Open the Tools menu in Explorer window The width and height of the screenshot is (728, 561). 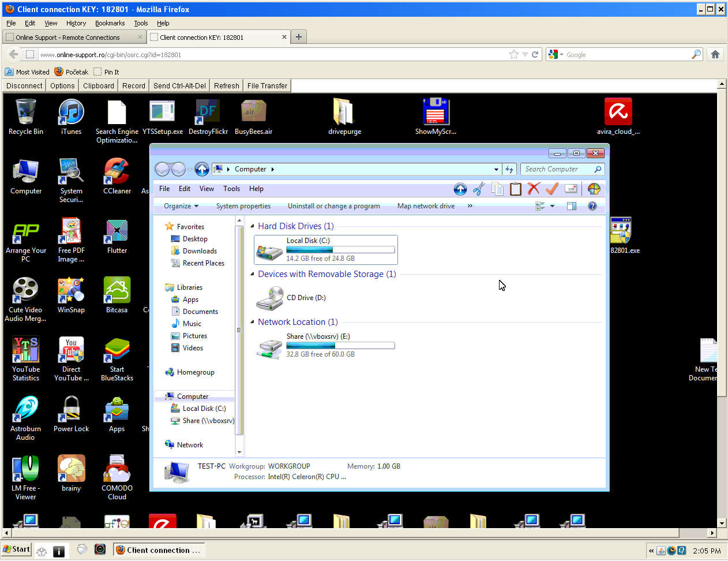click(x=231, y=189)
